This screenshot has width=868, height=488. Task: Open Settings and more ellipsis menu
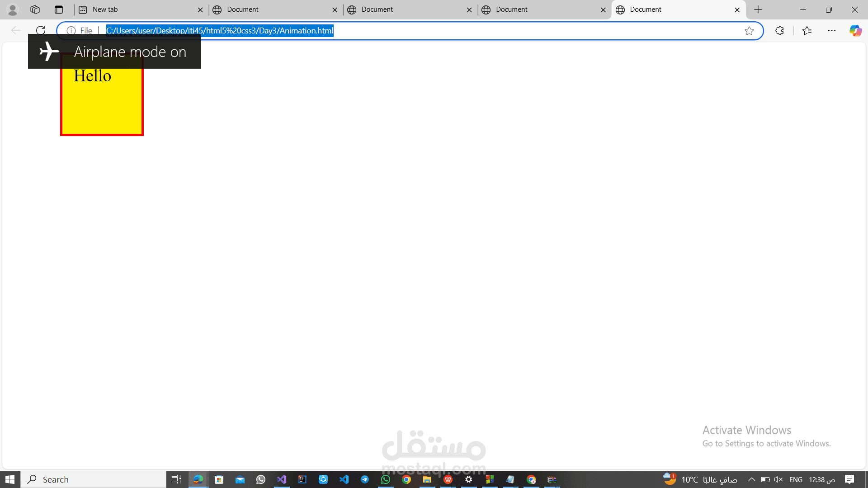pos(832,31)
